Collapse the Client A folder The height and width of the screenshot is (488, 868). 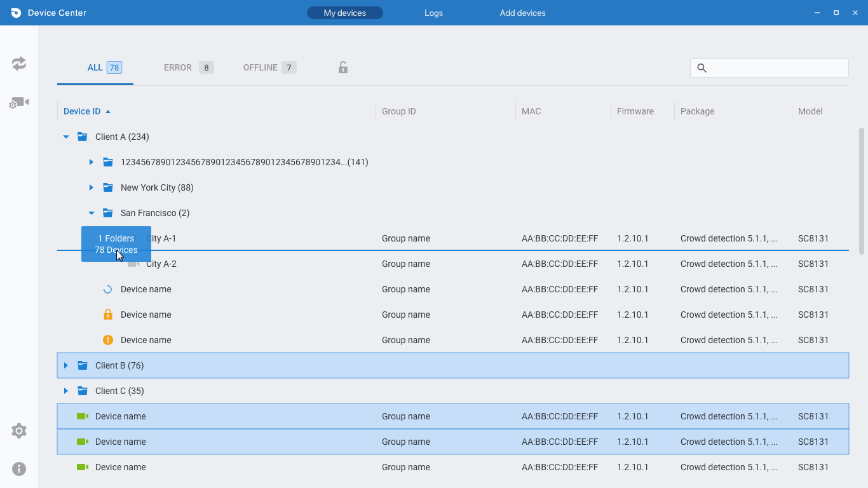(66, 137)
